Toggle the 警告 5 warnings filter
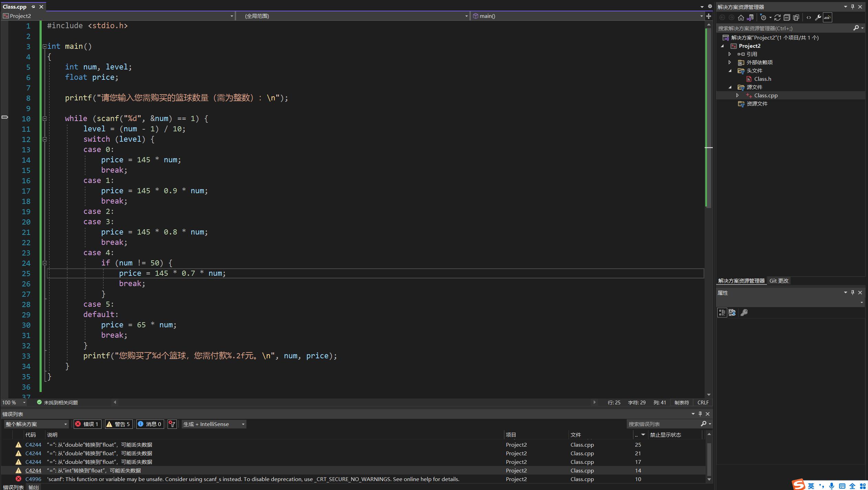868x490 pixels. [x=118, y=424]
